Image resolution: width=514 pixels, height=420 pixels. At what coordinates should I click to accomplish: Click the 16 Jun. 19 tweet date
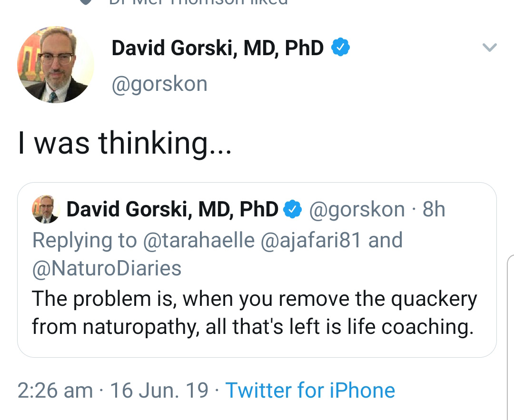pos(159,391)
